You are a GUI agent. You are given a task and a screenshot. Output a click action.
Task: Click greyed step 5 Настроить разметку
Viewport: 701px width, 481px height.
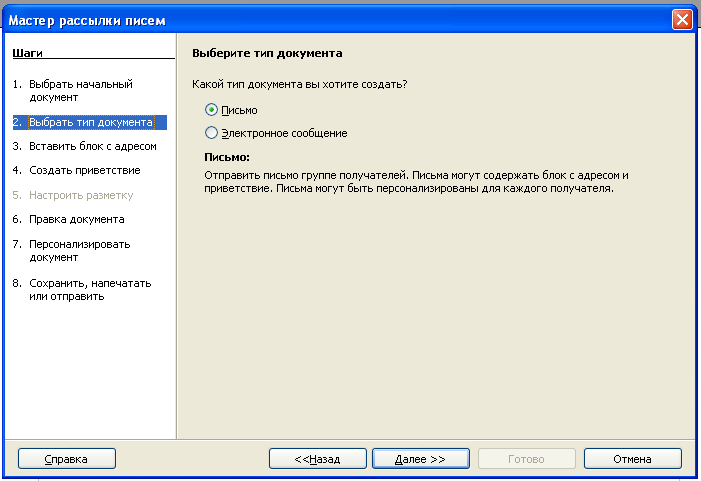(73, 195)
